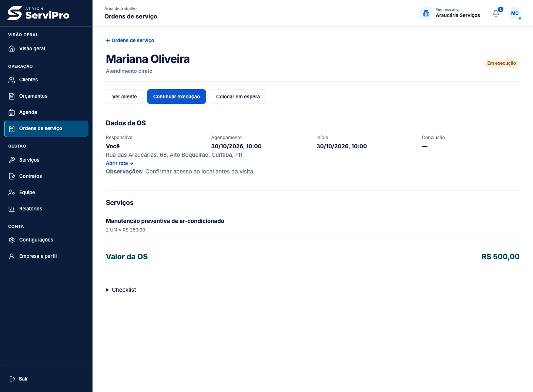Open Contratos from the sidebar
This screenshot has height=392, width=533.
(x=46, y=176)
